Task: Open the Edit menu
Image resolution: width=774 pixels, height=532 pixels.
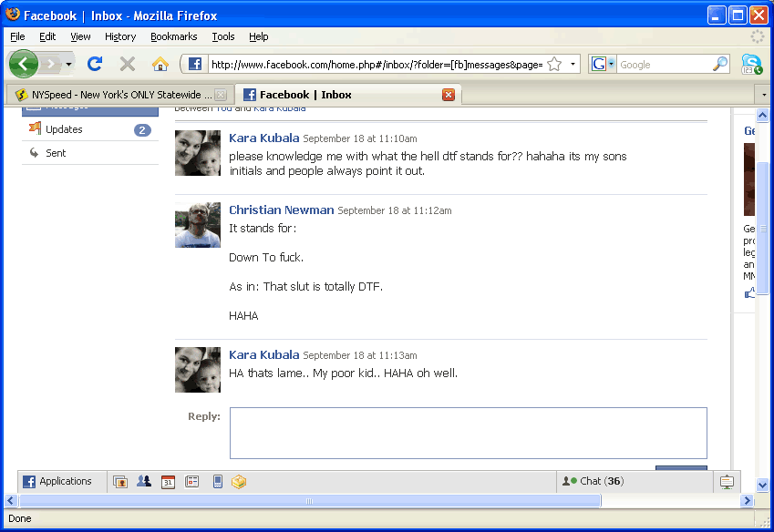Action: (47, 36)
